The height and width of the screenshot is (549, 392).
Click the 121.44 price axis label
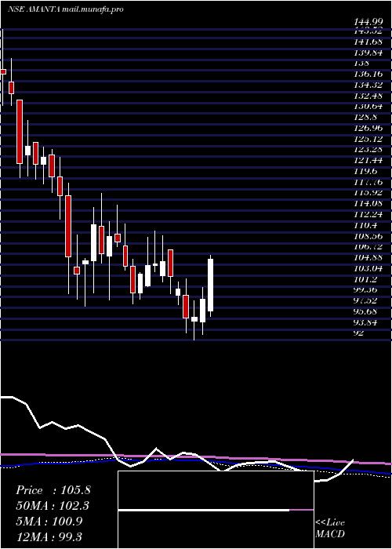point(368,160)
